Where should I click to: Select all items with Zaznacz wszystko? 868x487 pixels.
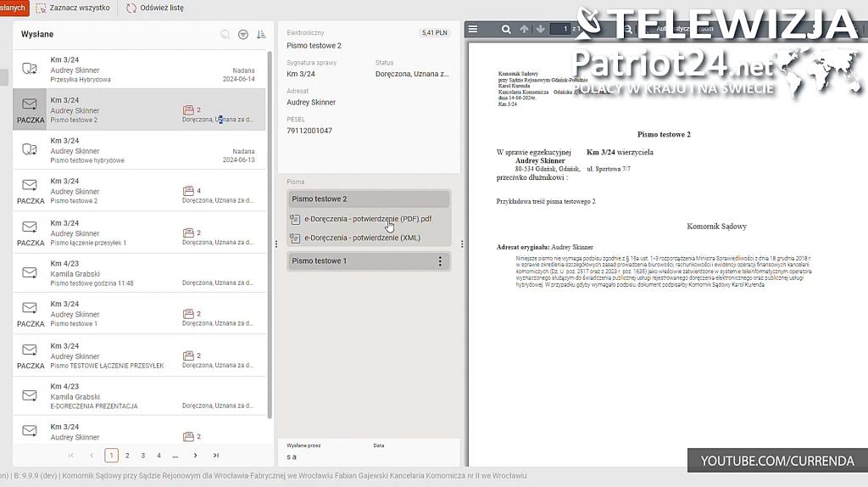pyautogui.click(x=73, y=8)
